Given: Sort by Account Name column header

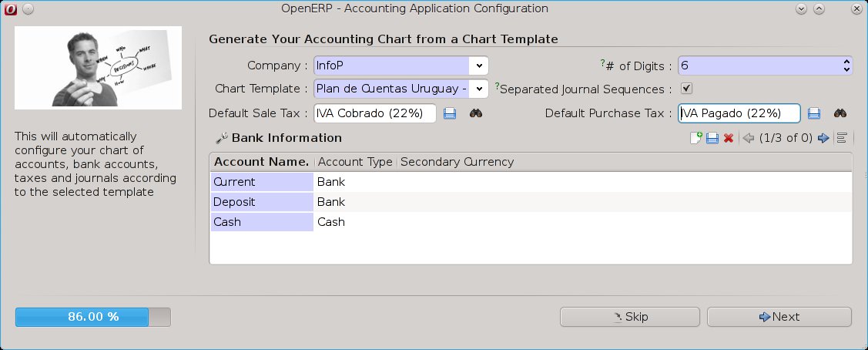Looking at the screenshot, I should 261,162.
